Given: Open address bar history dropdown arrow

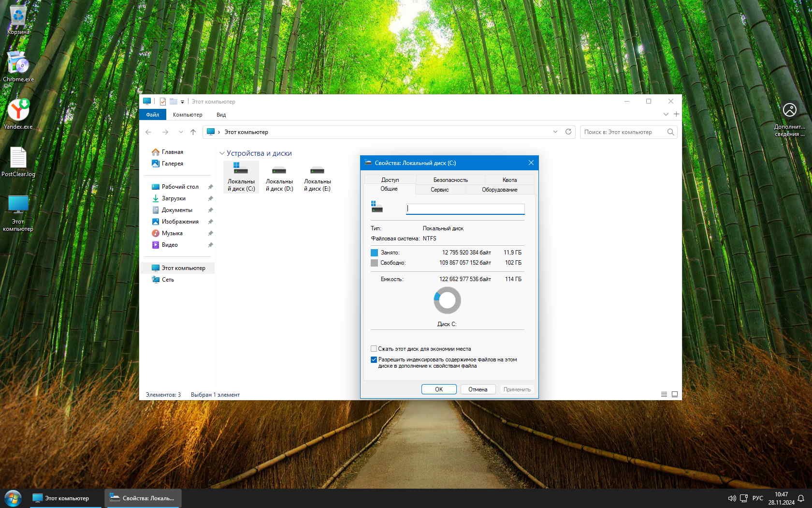Looking at the screenshot, I should [555, 132].
